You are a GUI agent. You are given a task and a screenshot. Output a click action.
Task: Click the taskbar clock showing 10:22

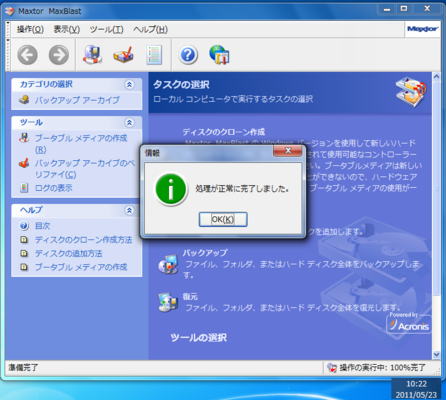(x=416, y=384)
